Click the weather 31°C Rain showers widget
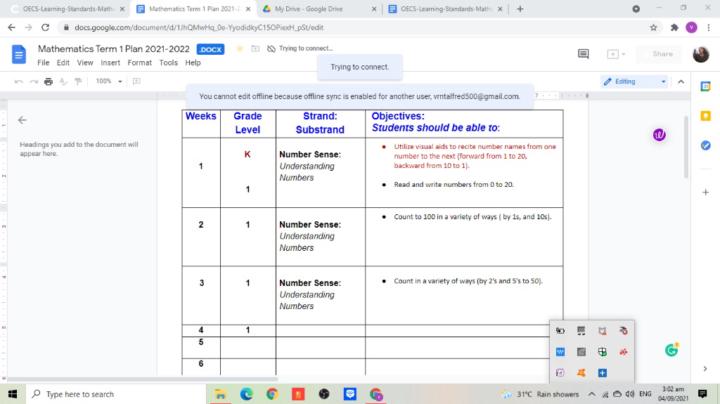Viewport: 720px width, 404px height. 541,394
